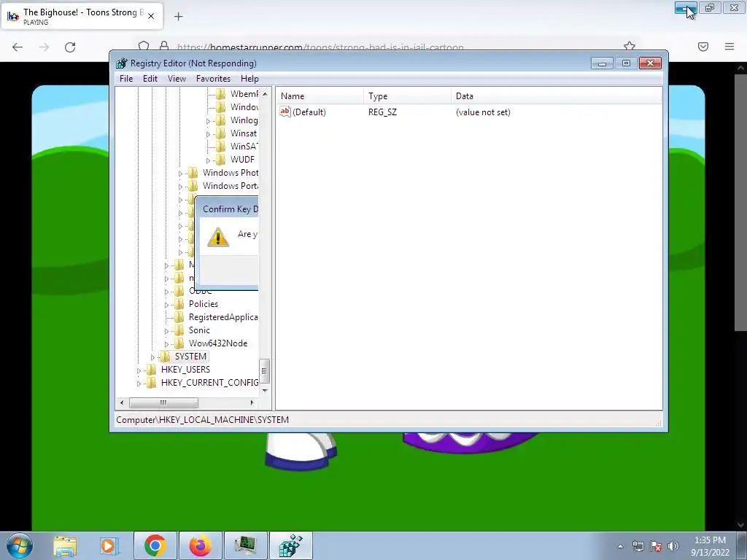
Task: Click the (Default) string value icon
Action: click(x=285, y=112)
